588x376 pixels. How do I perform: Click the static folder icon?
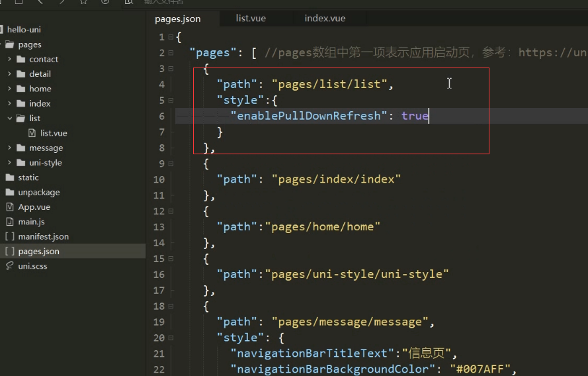pos(10,177)
